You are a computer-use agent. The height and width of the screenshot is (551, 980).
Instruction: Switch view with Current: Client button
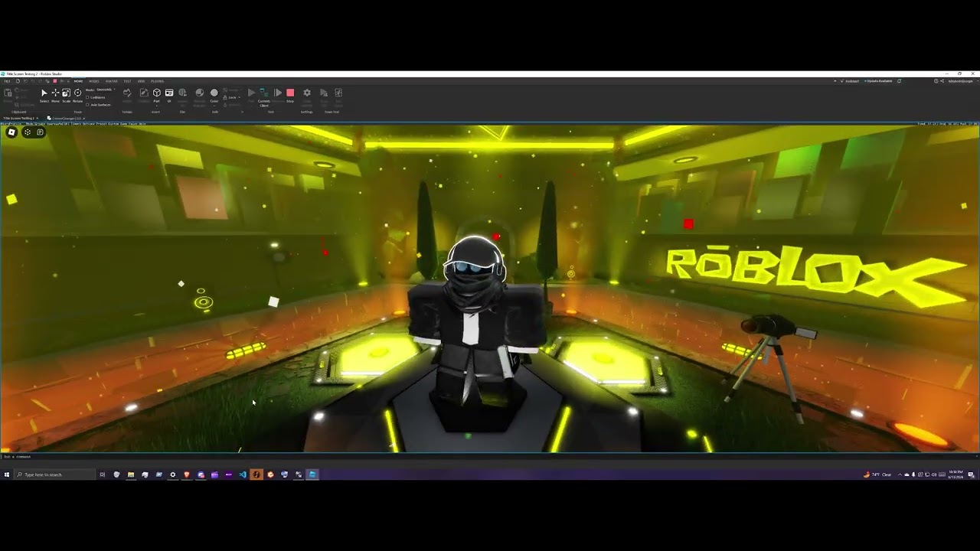[x=264, y=97]
